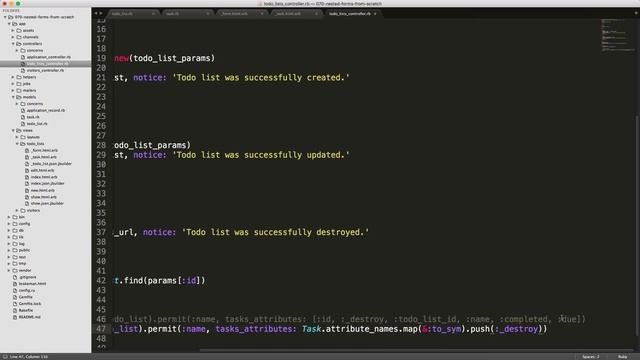
Task: Expand the config folder arrow
Action: (9, 224)
